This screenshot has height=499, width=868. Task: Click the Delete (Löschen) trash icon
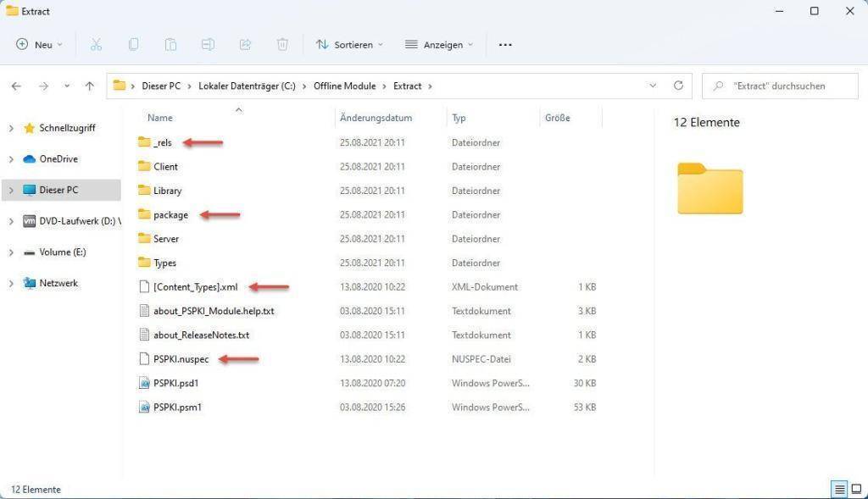pyautogui.click(x=282, y=44)
